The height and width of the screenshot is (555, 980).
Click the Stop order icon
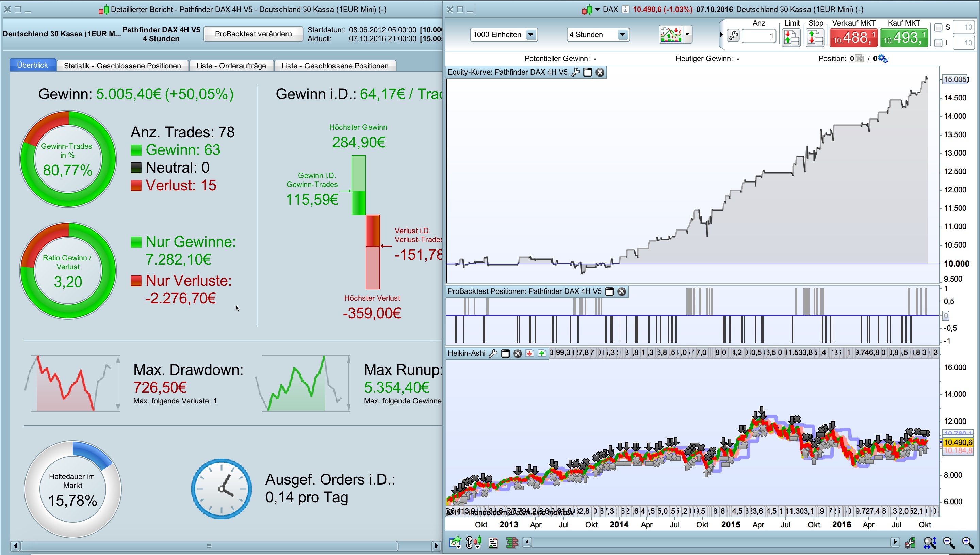[x=815, y=37]
